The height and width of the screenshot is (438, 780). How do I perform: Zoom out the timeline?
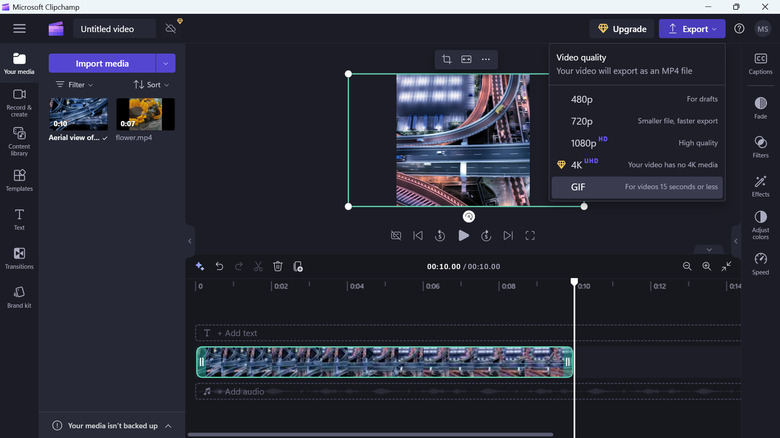(687, 266)
